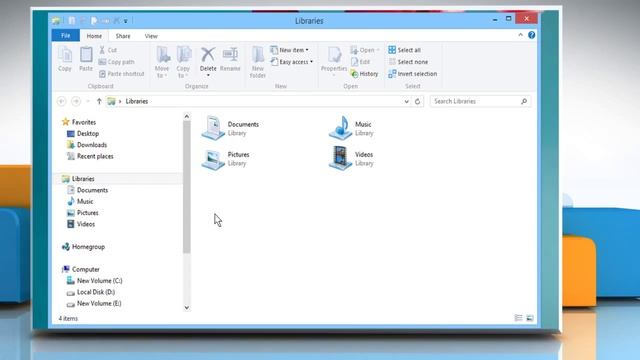640x360 pixels.
Task: Open Quick Access Toolbar customize dropdown
Action: click(x=126, y=20)
